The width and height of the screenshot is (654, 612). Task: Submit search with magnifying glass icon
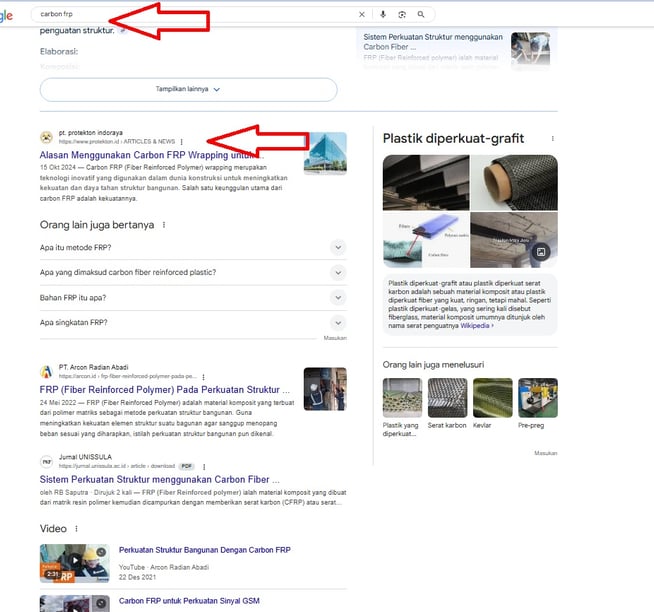click(421, 15)
